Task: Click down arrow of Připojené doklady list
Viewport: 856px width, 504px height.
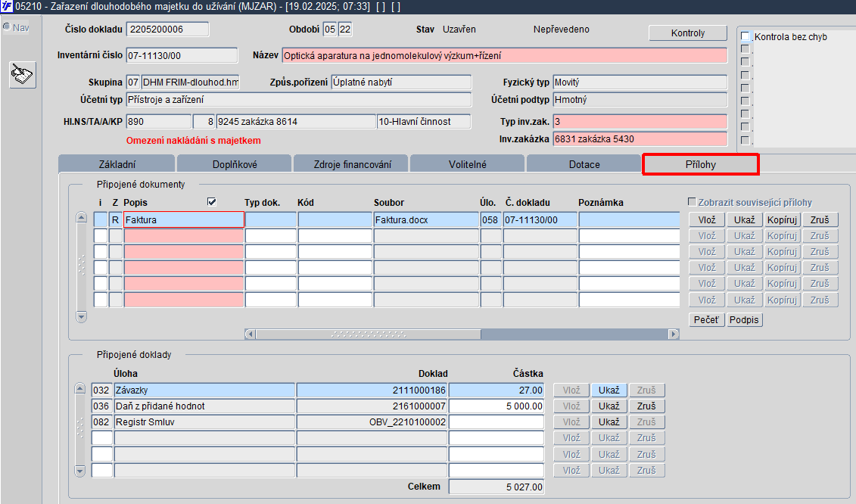Action: (x=79, y=471)
